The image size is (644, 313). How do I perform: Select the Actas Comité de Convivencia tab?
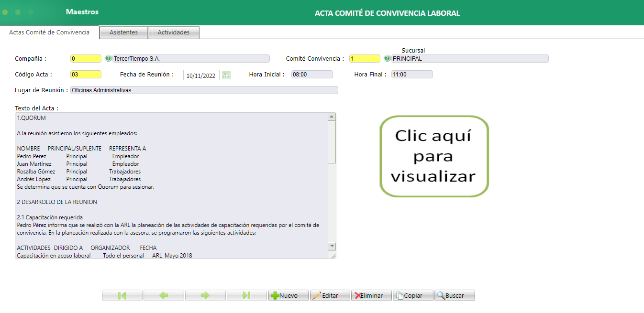pyautogui.click(x=49, y=32)
